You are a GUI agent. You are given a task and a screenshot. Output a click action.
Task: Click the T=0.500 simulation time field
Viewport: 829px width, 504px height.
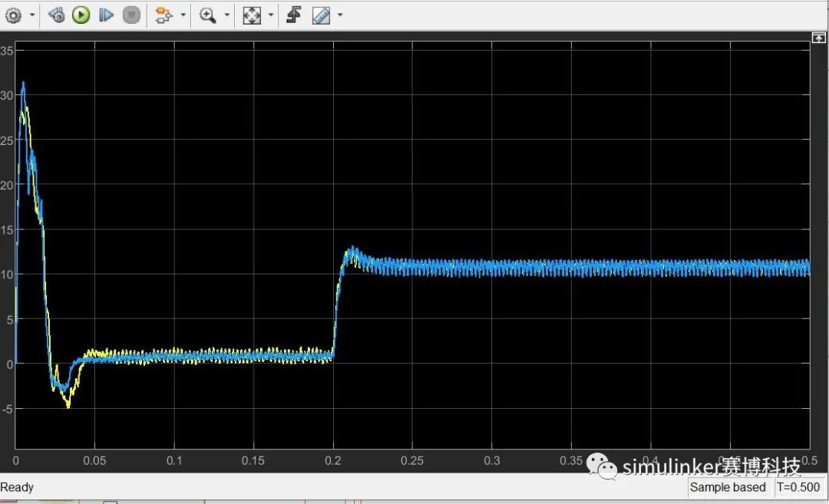[798, 487]
